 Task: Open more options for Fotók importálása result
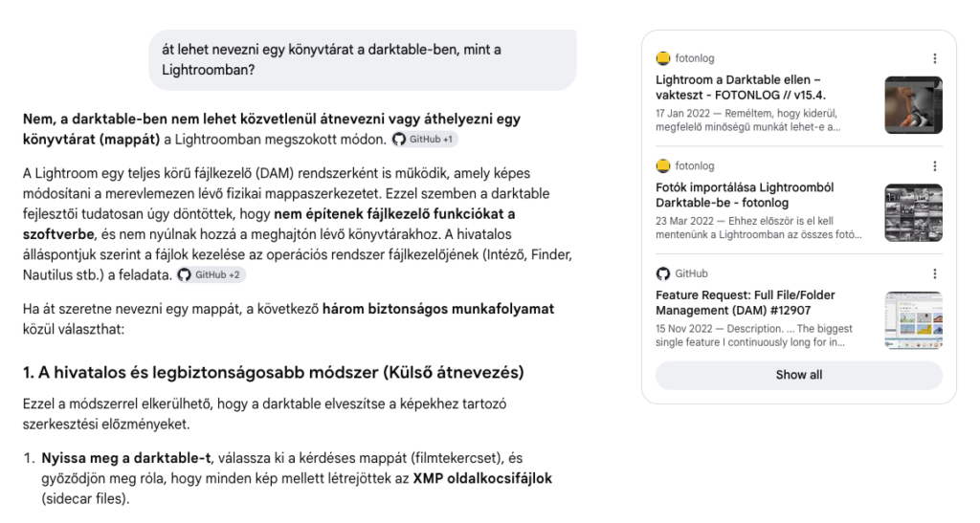[935, 166]
